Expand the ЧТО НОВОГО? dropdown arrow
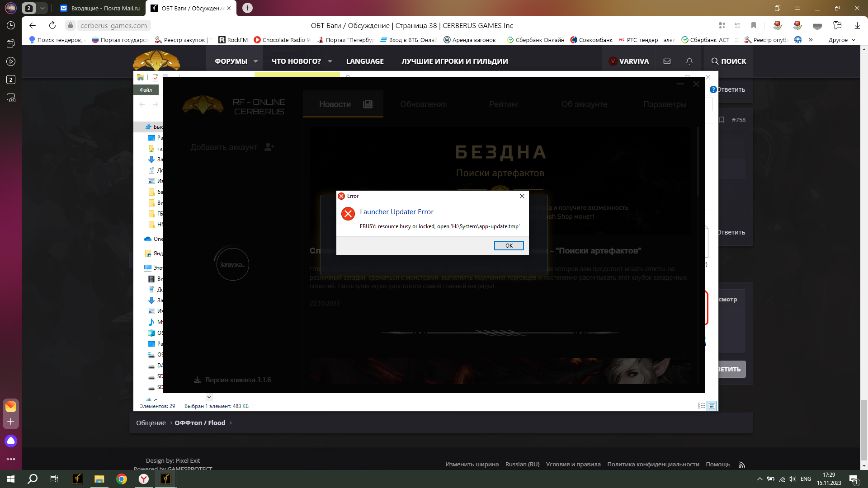This screenshot has height=488, width=868. [330, 61]
